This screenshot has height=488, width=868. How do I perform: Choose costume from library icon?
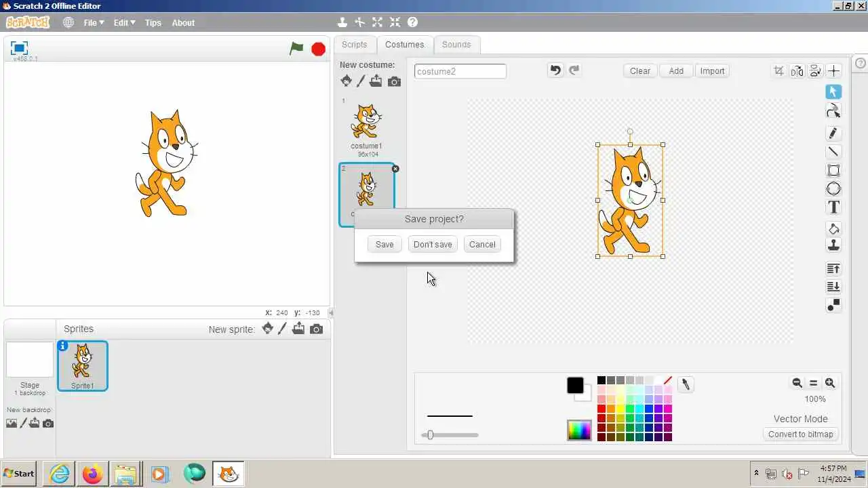346,81
